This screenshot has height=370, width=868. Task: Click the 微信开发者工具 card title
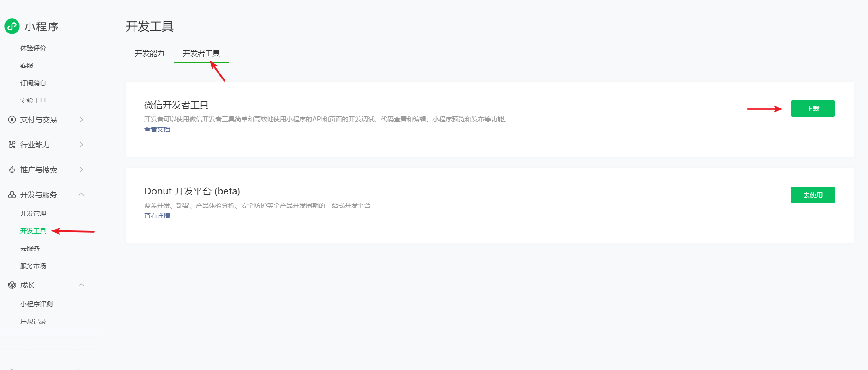(176, 105)
